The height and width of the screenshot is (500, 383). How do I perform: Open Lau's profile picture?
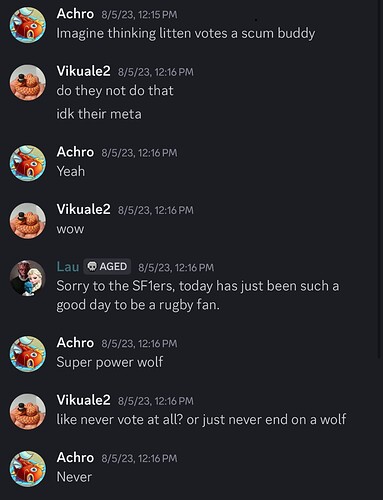[x=27, y=278]
